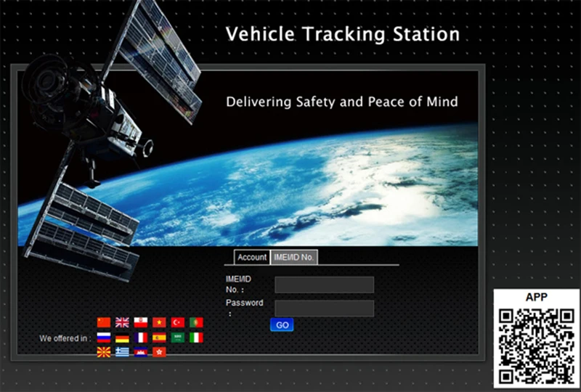This screenshot has height=392, width=581.
Task: Choose the Portuguese flag language option
Action: click(196, 322)
